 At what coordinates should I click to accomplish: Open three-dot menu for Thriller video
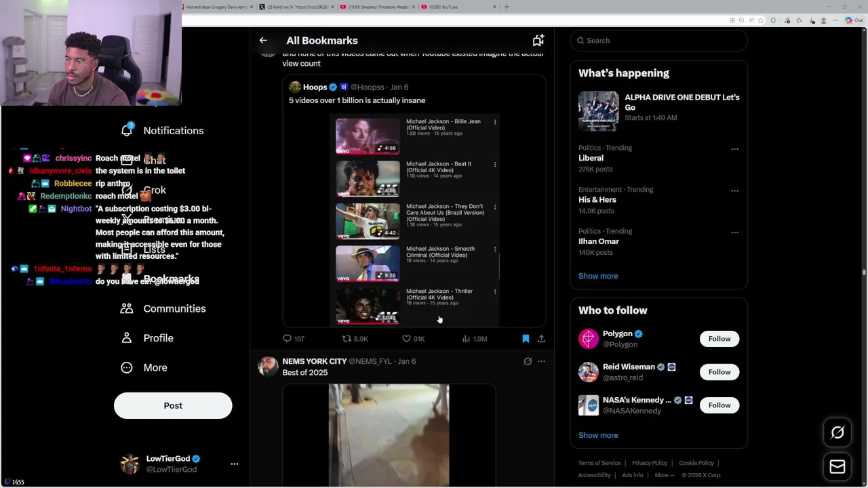point(495,291)
